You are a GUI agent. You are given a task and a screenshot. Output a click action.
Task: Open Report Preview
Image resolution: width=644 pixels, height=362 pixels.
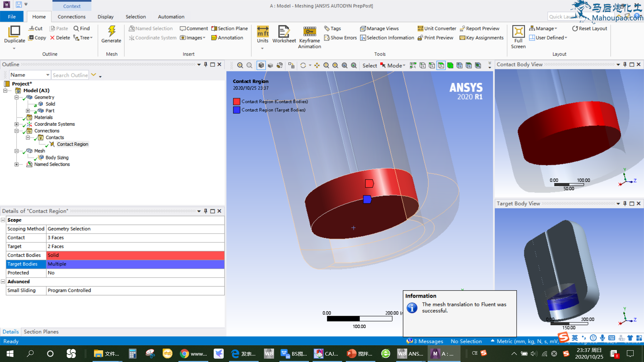479,28
